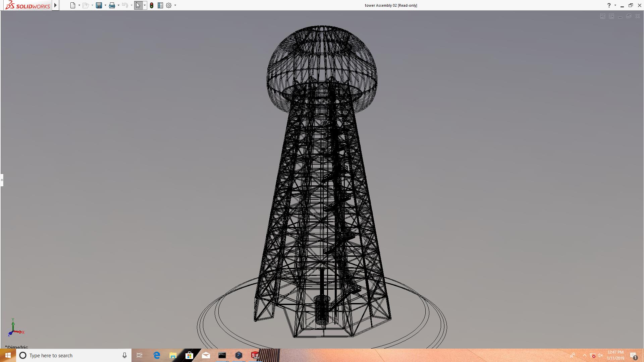
Task: Click the Rebuild traffic light icon
Action: 152,5
